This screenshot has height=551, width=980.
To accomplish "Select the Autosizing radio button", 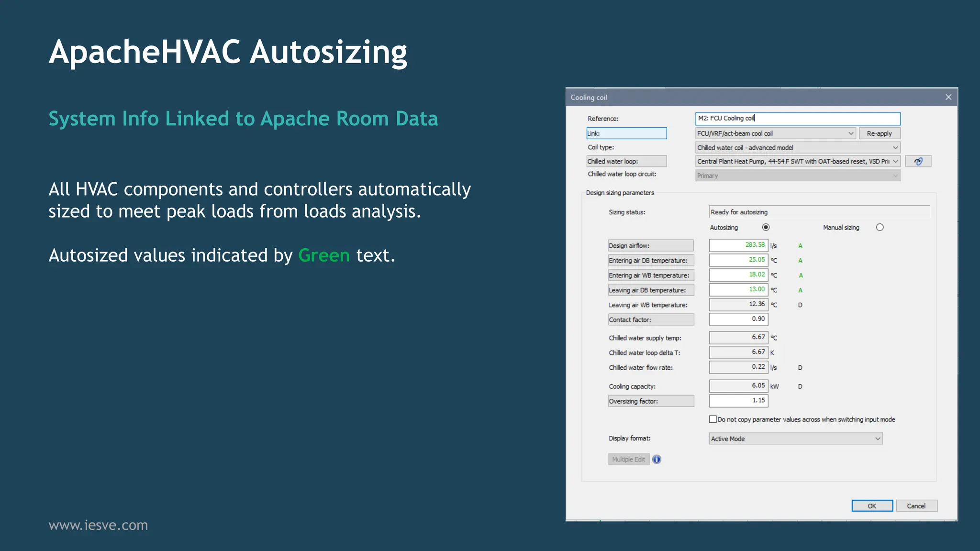I will [x=766, y=227].
